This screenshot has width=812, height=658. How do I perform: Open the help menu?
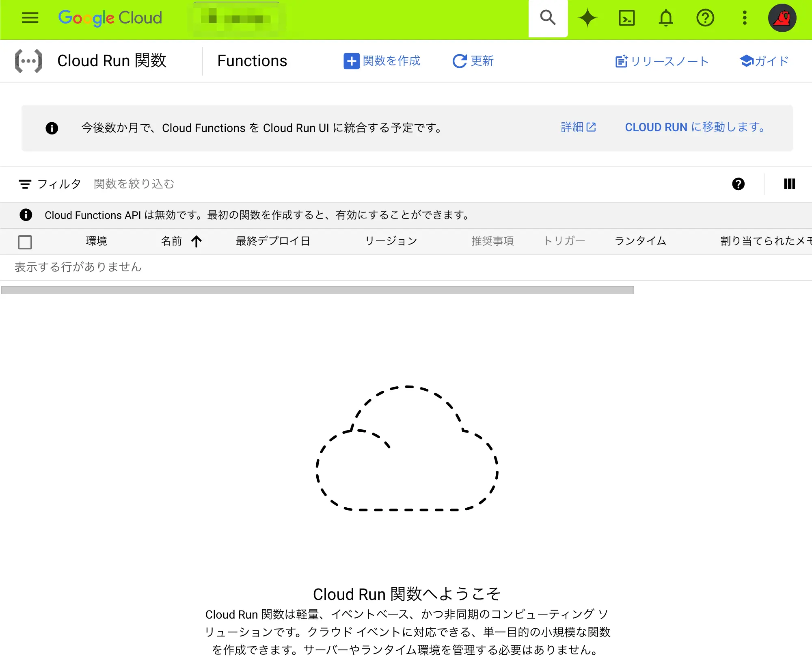[705, 18]
